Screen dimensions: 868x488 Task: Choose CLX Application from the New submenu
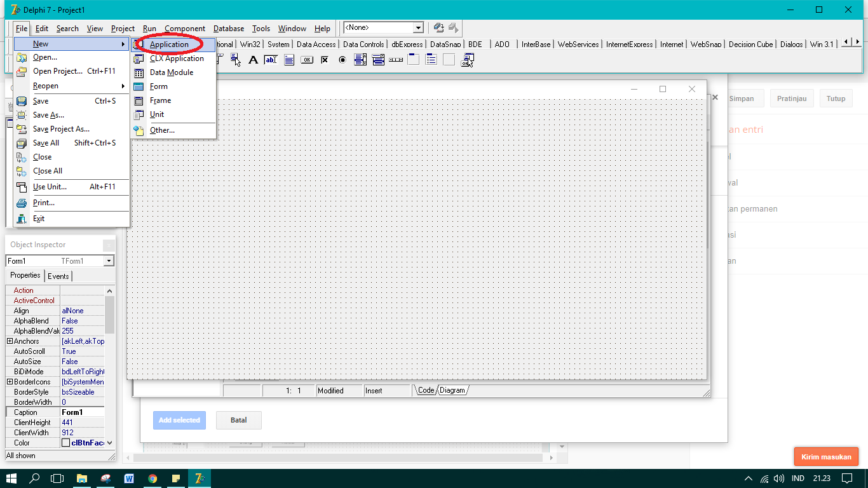point(173,58)
